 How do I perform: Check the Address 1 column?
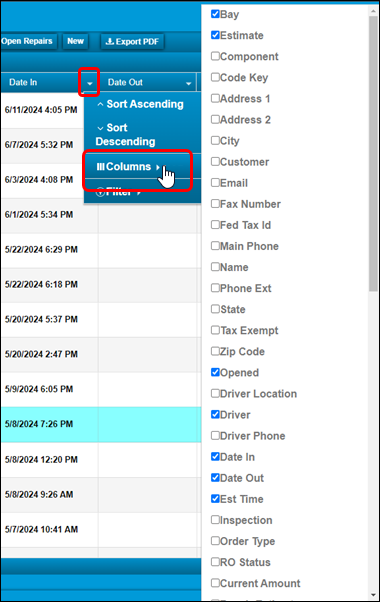pyautogui.click(x=215, y=99)
